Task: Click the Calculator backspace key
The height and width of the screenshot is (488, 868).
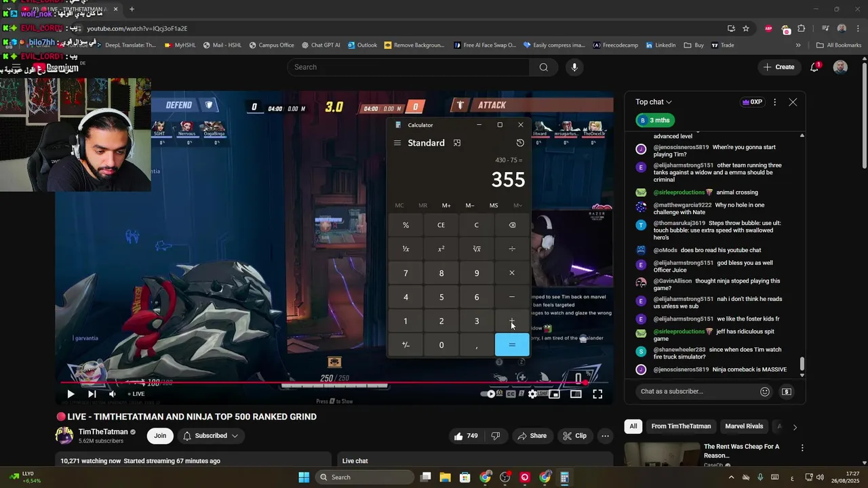Action: click(x=512, y=225)
